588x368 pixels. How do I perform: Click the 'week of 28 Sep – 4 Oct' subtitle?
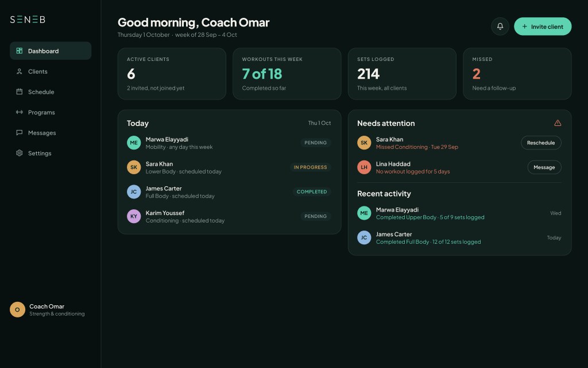pyautogui.click(x=206, y=34)
